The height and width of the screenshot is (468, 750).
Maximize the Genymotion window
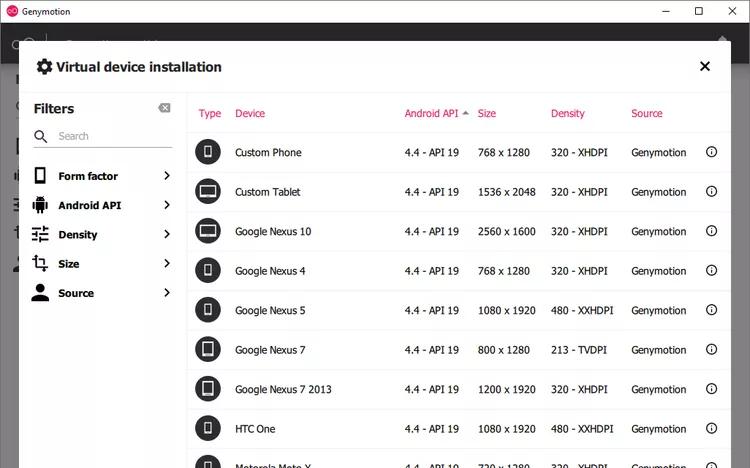pyautogui.click(x=699, y=11)
